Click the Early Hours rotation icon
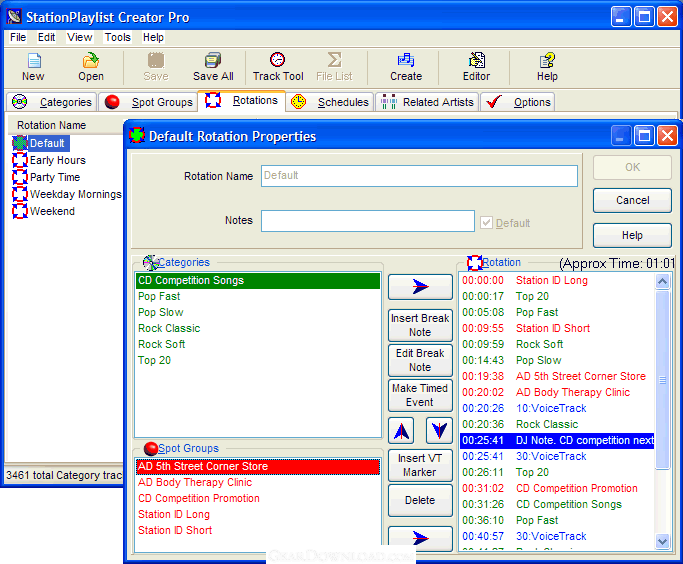Screen dimensions: 683x564 (x=20, y=160)
